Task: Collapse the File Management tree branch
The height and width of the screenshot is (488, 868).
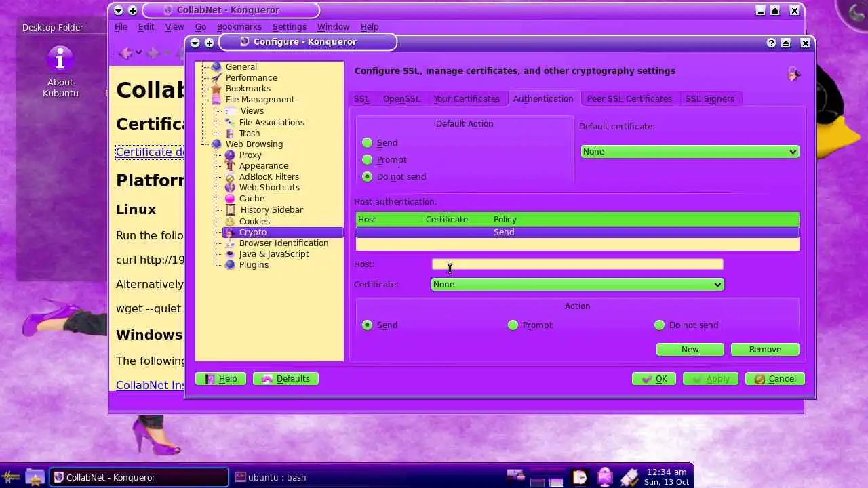Action: [203, 100]
